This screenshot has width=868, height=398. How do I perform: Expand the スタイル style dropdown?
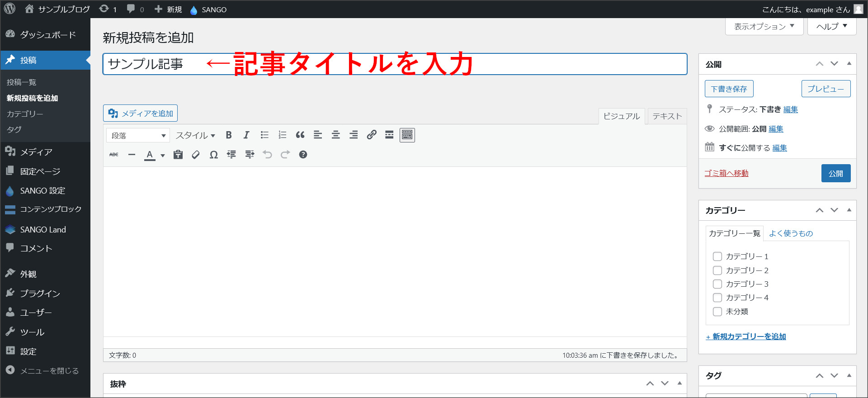[x=195, y=136]
